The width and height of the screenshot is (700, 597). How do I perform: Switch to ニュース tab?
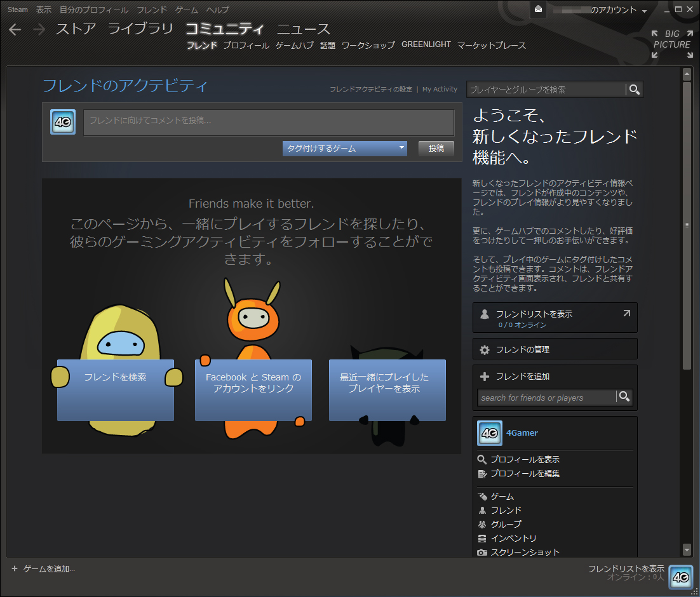point(303,29)
